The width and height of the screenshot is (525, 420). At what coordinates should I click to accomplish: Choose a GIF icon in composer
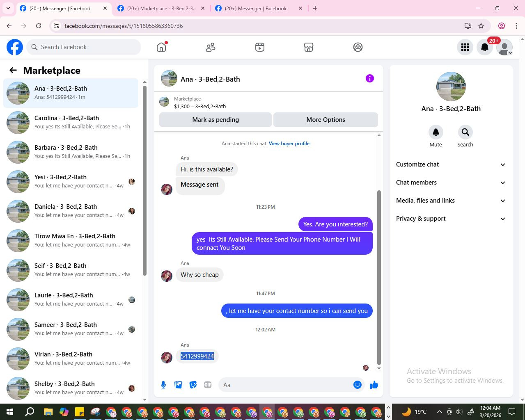tap(208, 385)
